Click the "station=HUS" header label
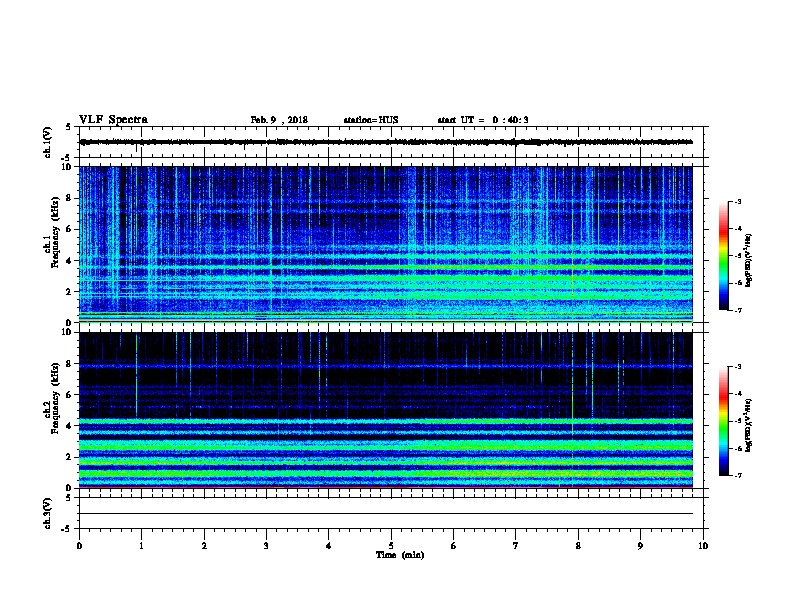Image resolution: width=792 pixels, height=612 pixels. [371, 120]
